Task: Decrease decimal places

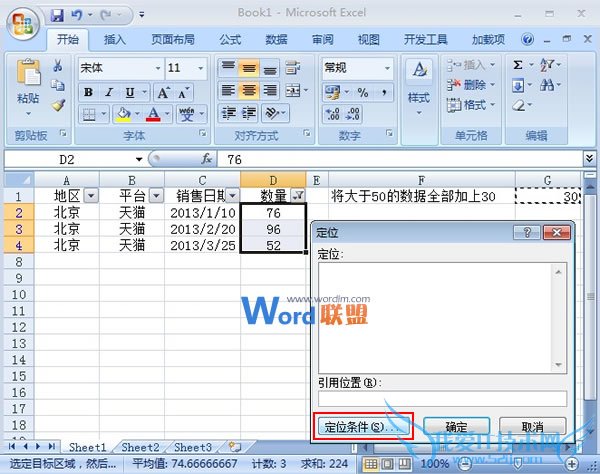Action: tap(352, 114)
